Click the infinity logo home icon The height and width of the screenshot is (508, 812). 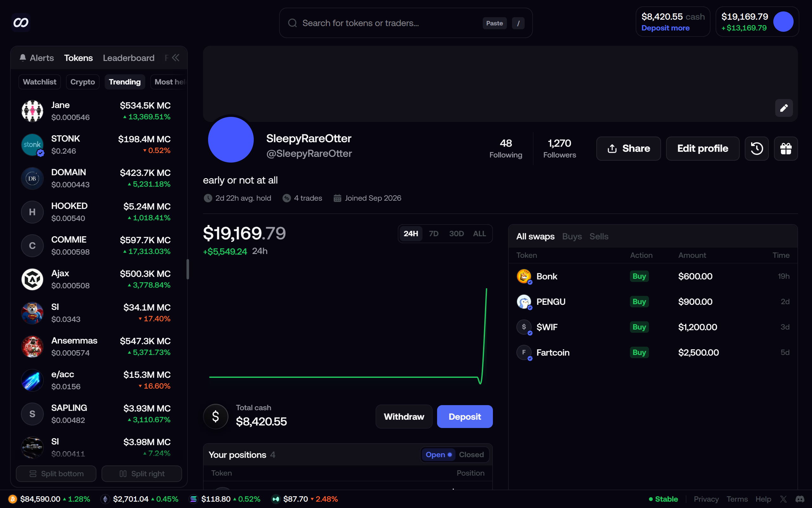point(21,23)
